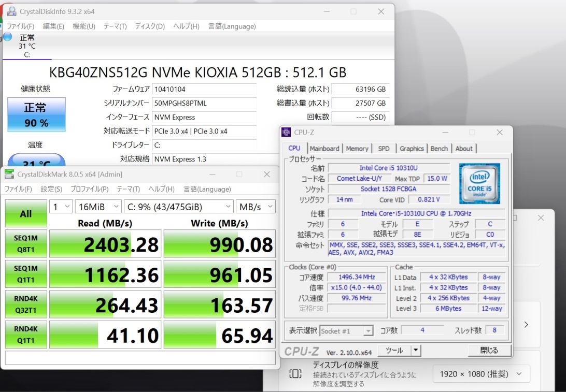Open 編集(E) menu in CrystalDiskInfo
Viewport: 566px width, 392px height.
click(53, 26)
